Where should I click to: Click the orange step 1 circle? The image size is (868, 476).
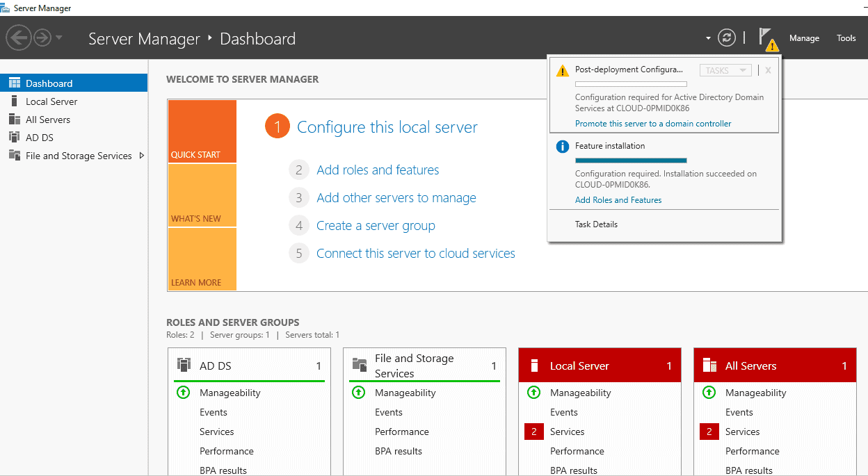click(x=277, y=126)
